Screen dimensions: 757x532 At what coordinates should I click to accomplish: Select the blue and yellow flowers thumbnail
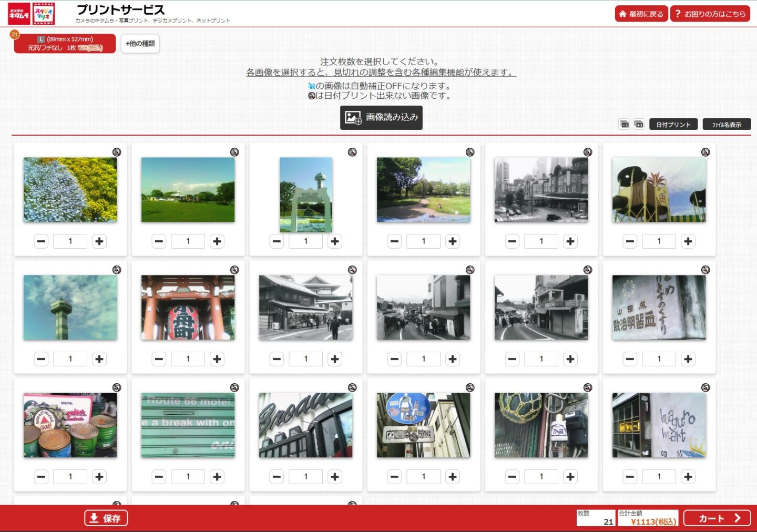pyautogui.click(x=70, y=190)
